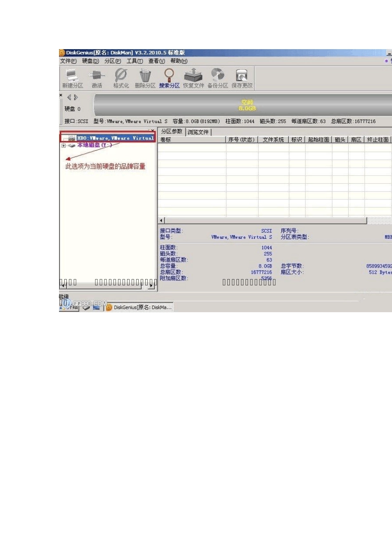Click partition list horizontal scrollbar left arrow
The width and height of the screenshot is (392, 555).
162,221
